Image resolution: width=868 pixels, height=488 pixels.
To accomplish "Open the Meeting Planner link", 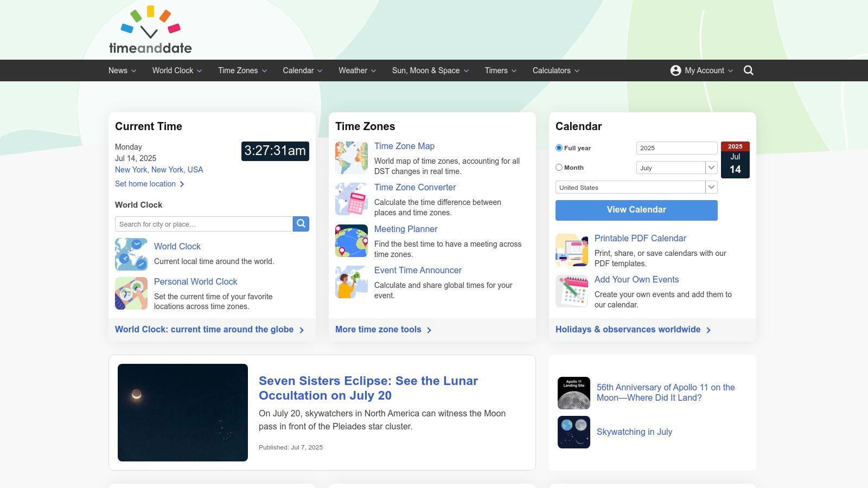I will [x=406, y=229].
